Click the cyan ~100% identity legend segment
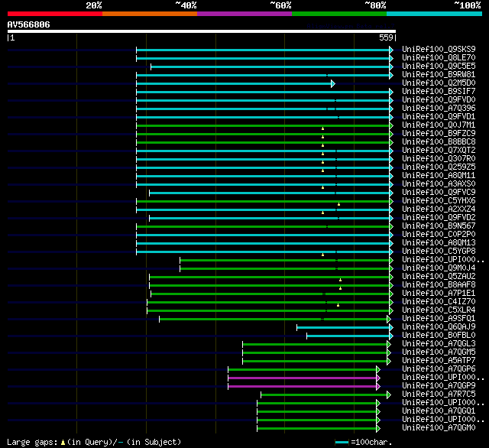 [435, 14]
